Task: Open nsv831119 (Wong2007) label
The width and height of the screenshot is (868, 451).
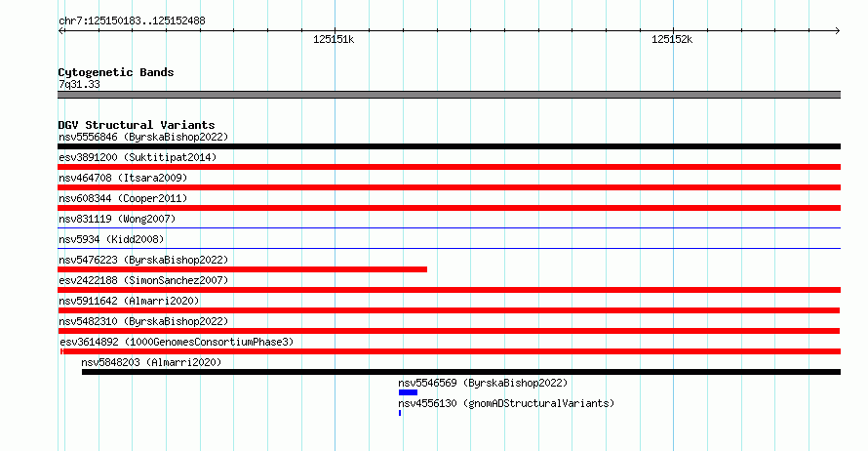Action: pos(117,219)
